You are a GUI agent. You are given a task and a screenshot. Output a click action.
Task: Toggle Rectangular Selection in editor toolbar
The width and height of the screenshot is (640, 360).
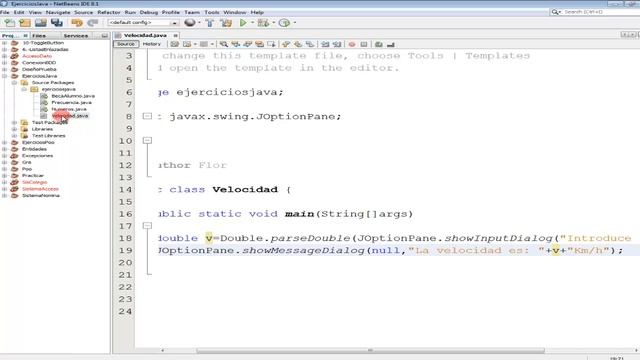271,44
